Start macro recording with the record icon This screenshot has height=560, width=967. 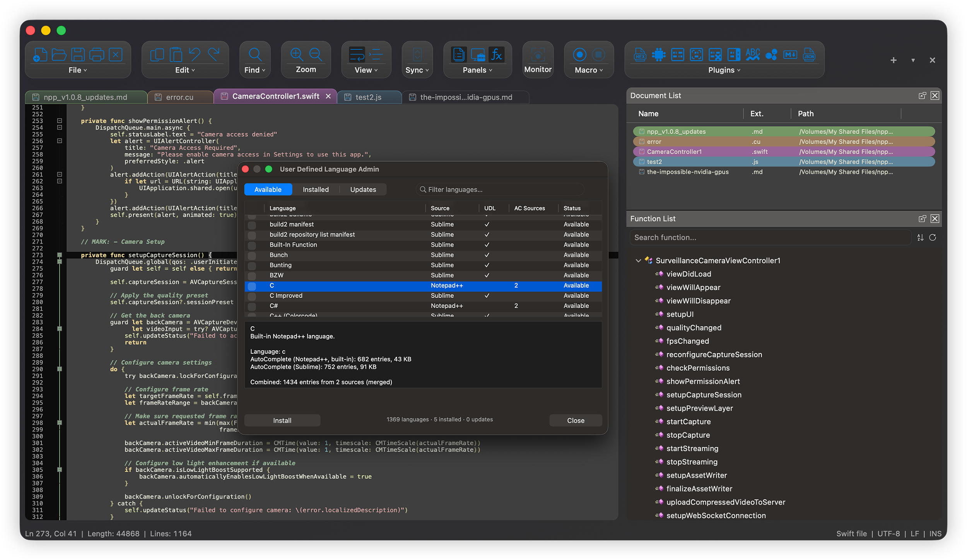[x=579, y=55]
